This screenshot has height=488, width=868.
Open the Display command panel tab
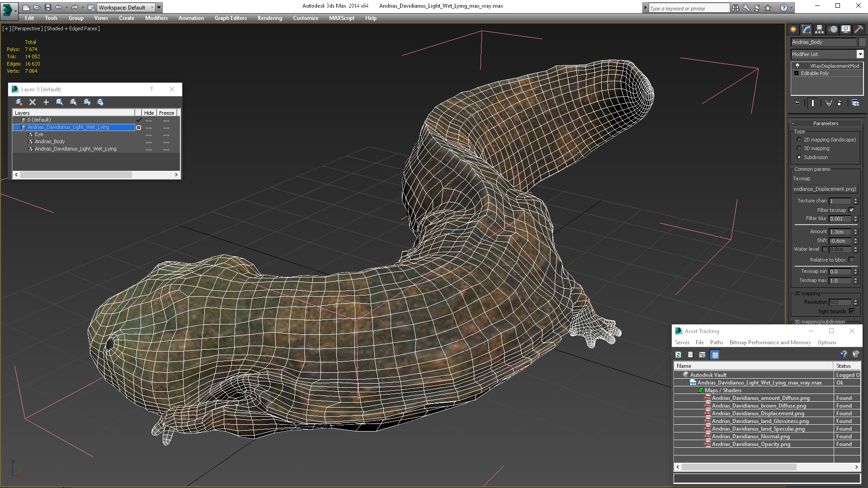tap(846, 29)
